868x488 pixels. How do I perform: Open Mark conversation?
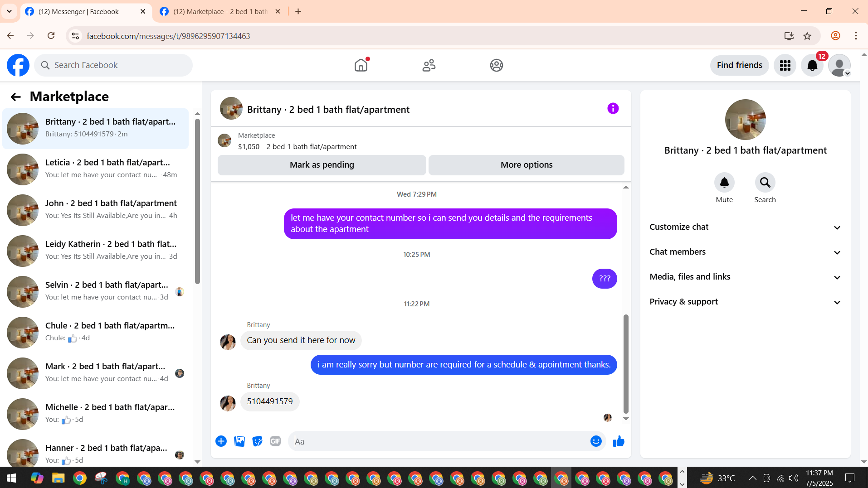coord(95,373)
